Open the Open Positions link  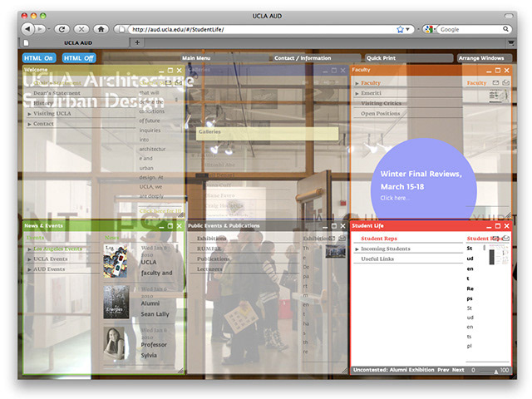pos(381,113)
